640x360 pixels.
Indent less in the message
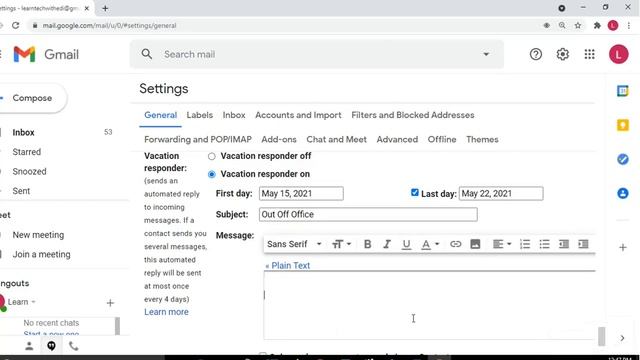tap(564, 244)
